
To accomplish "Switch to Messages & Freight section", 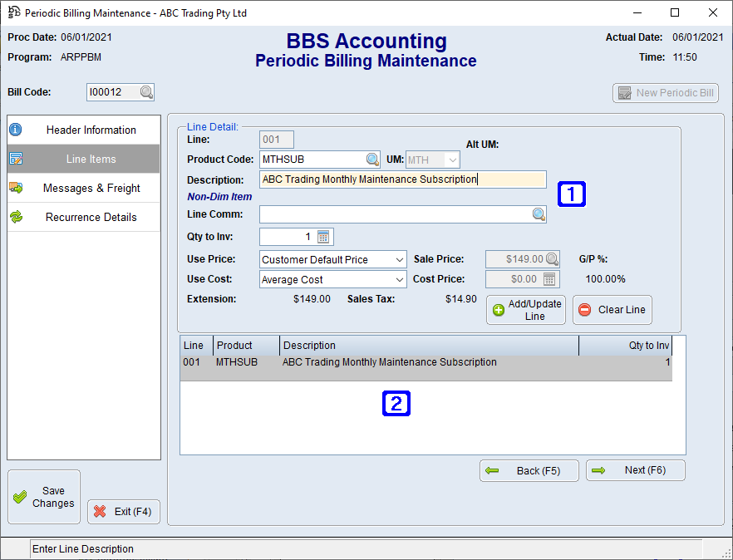I will 15,187.
